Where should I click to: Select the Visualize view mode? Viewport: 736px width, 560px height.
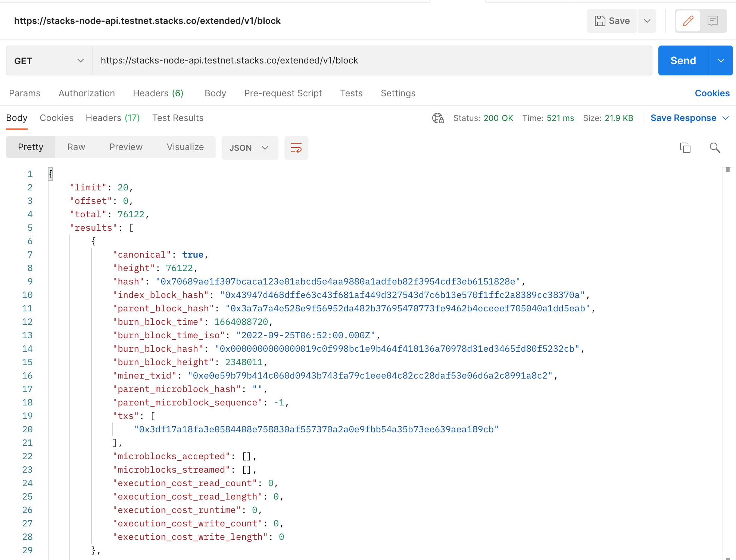185,147
